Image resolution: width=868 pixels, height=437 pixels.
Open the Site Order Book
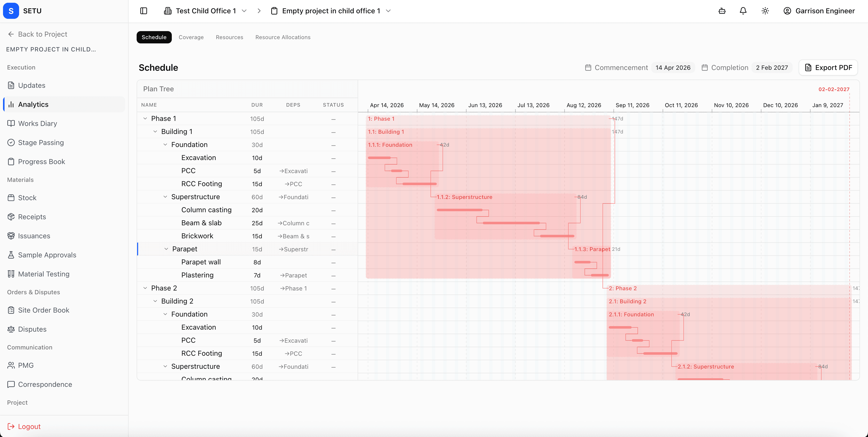44,310
